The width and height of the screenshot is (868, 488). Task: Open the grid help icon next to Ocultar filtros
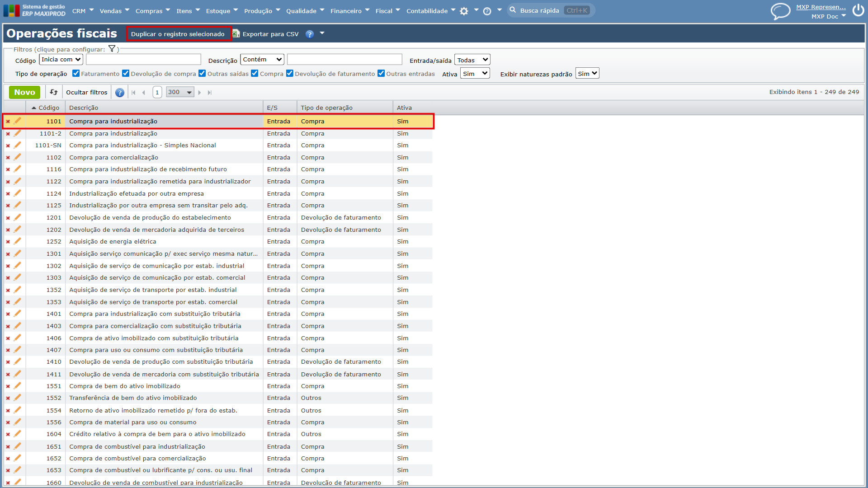[120, 93]
